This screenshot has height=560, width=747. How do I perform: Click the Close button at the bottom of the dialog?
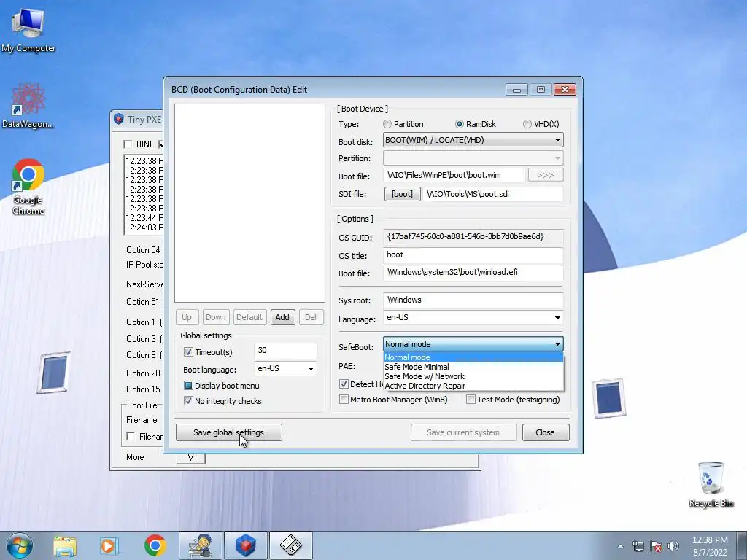coord(546,432)
